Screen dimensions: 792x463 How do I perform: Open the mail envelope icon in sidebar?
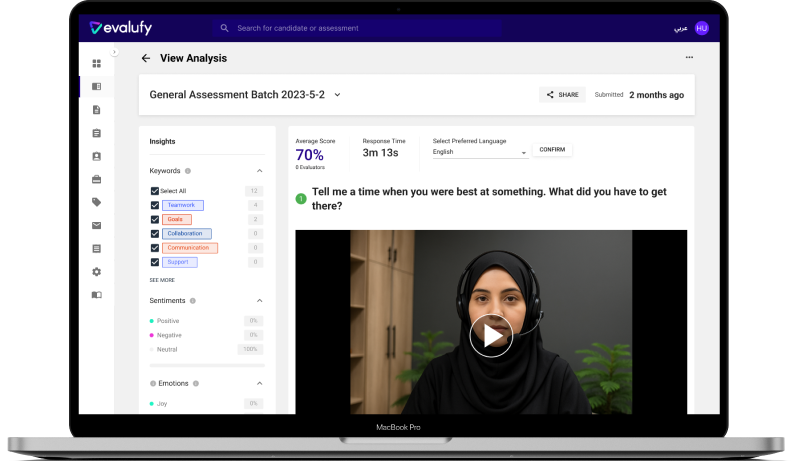(x=97, y=225)
